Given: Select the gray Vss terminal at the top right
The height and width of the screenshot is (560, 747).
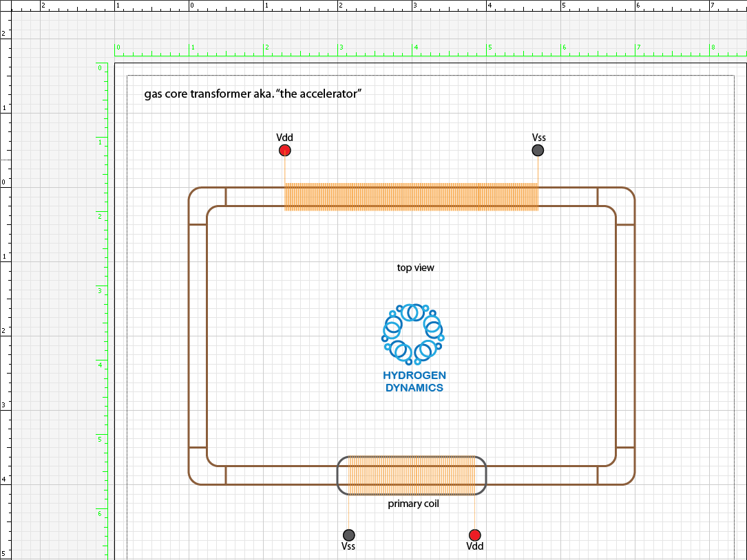Looking at the screenshot, I should (x=538, y=151).
